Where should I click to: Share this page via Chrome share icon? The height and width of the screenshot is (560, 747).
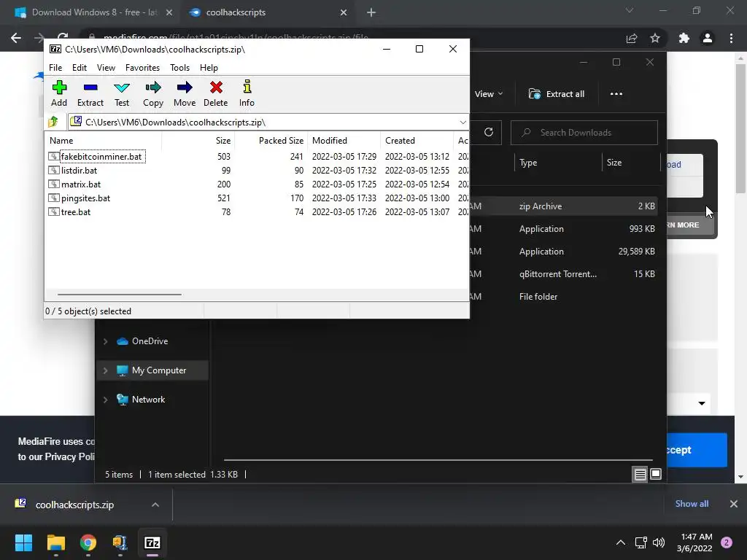click(632, 39)
